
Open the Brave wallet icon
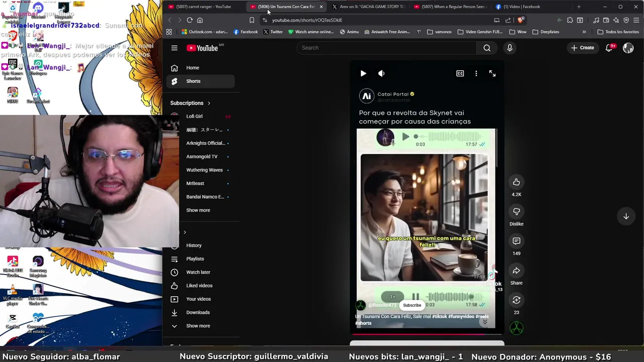point(606,20)
